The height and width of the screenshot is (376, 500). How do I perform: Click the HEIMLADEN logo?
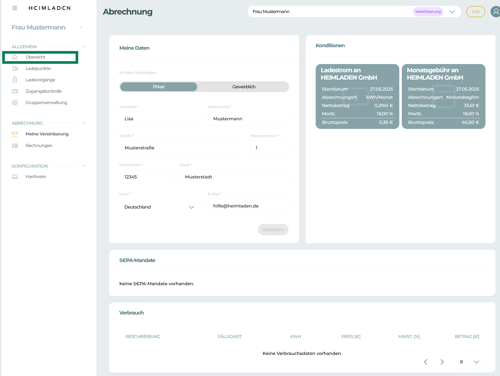(x=49, y=8)
